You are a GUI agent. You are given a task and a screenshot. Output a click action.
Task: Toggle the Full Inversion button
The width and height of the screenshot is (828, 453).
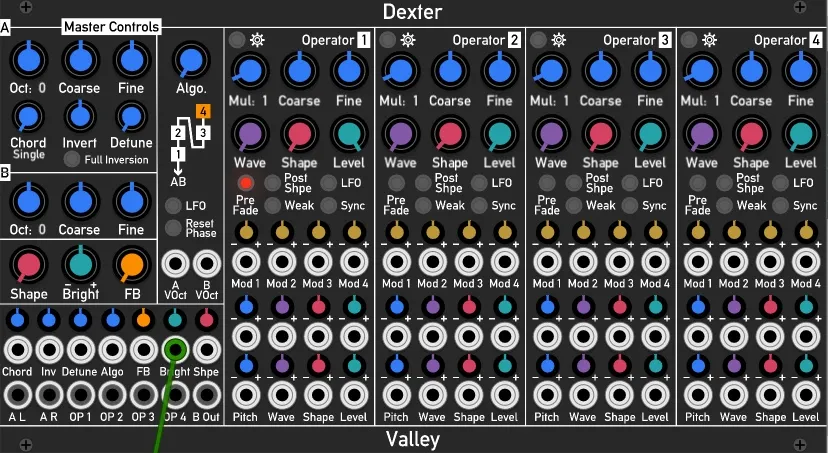coord(72,159)
